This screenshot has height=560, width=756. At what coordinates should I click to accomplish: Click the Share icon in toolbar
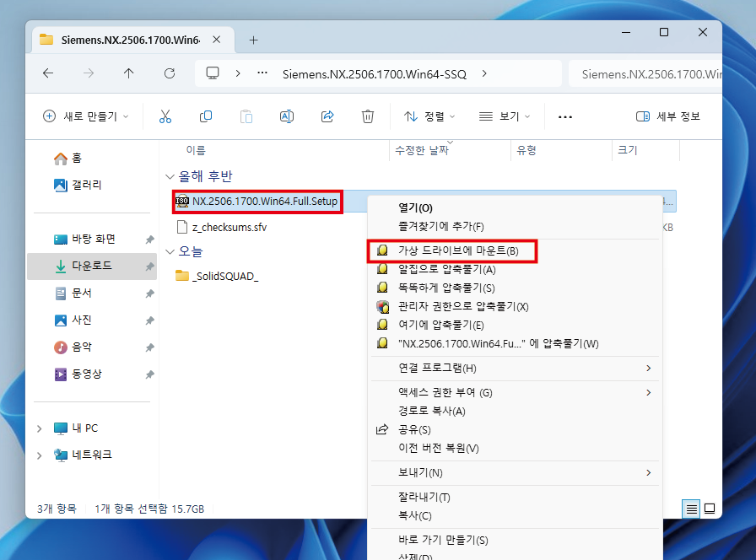327,116
